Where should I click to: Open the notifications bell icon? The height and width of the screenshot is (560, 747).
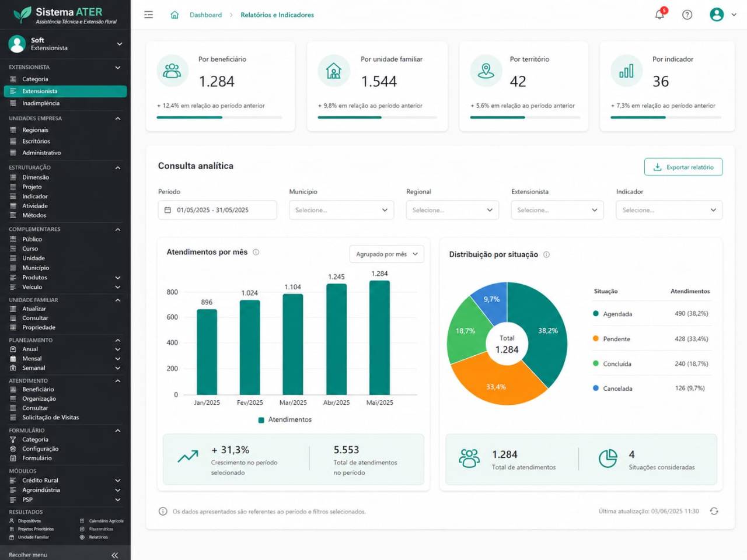660,15
